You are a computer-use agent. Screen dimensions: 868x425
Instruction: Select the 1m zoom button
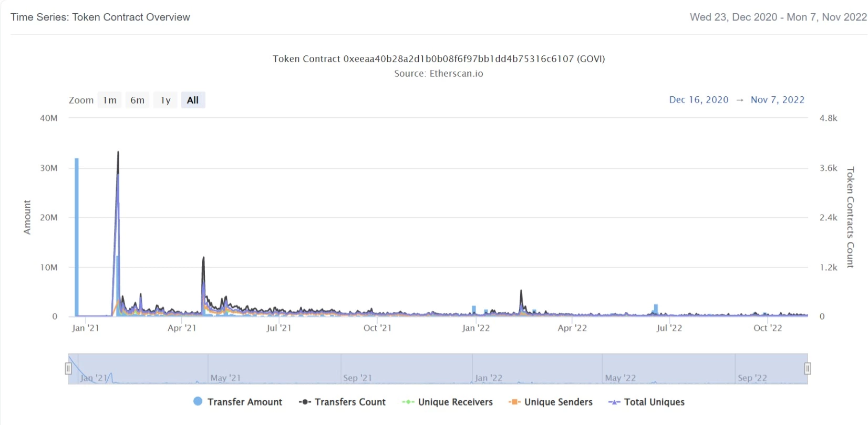pos(110,100)
